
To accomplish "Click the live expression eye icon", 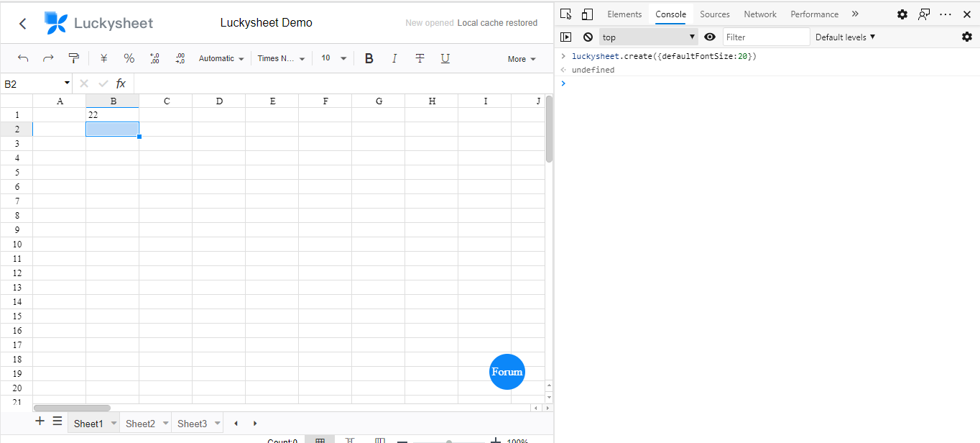I will [x=710, y=37].
